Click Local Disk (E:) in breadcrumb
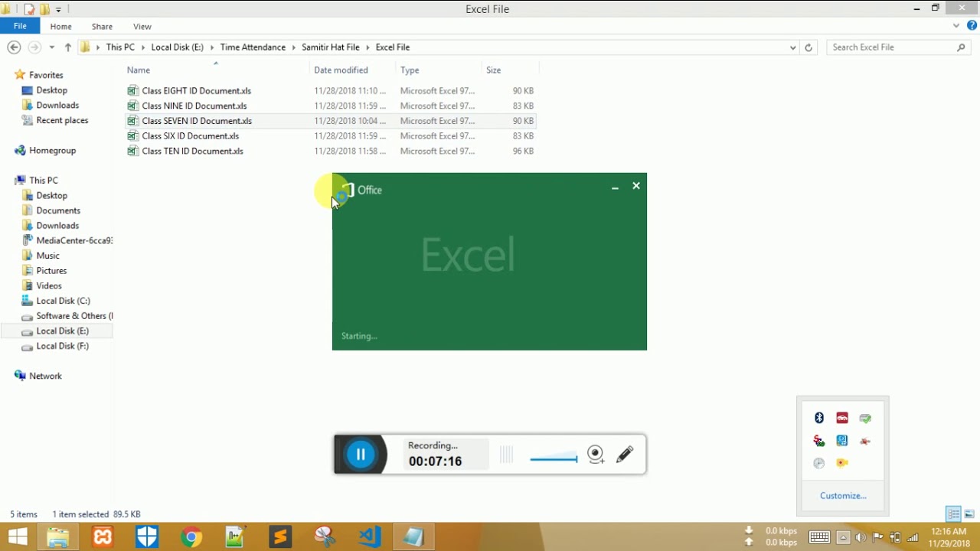The height and width of the screenshot is (551, 980). tap(178, 47)
